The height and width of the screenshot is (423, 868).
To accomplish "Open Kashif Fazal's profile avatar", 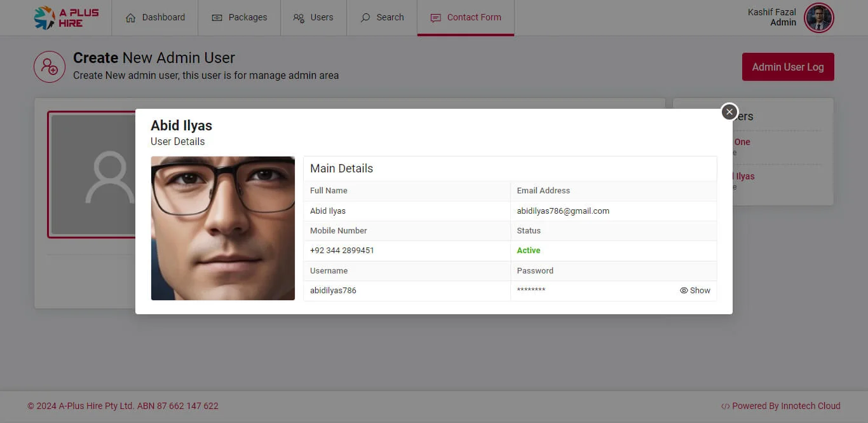I will click(x=818, y=18).
